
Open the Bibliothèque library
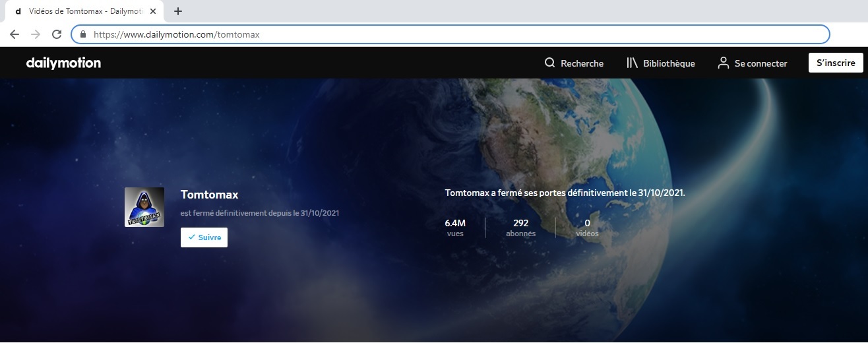(x=661, y=63)
